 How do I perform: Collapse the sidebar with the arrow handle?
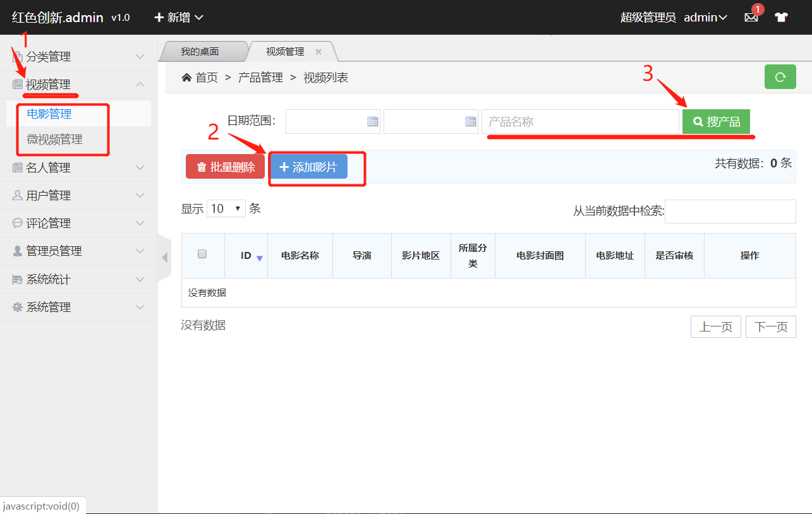tap(165, 258)
